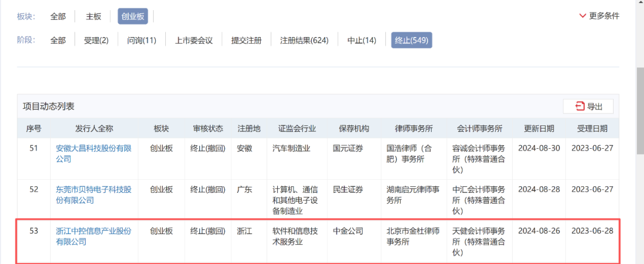Filter by 受理(2) stage

(96, 41)
